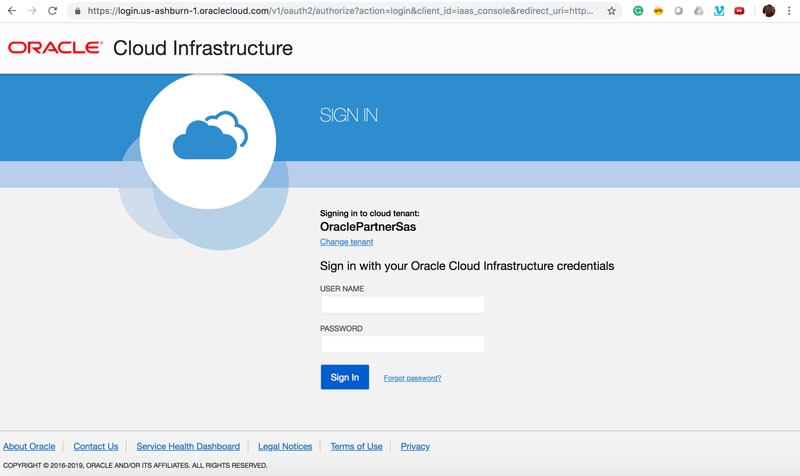Click the OraclePartnerSas tenant name
Screen dimensions: 800x476
tap(368, 227)
